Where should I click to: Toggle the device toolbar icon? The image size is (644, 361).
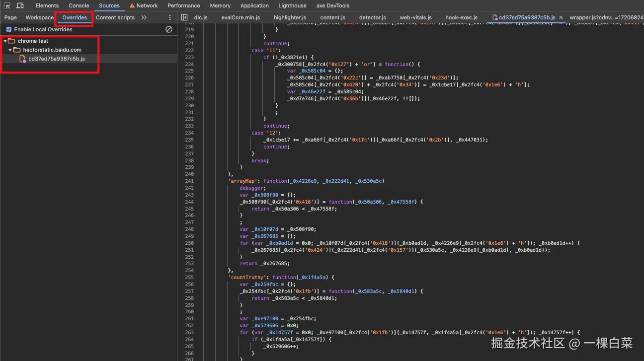(20, 5)
